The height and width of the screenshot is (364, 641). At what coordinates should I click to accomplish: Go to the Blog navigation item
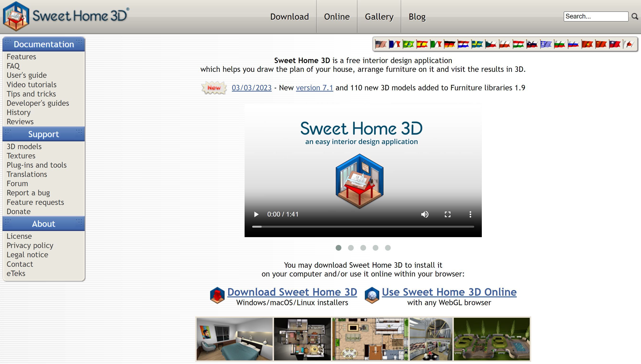[417, 17]
